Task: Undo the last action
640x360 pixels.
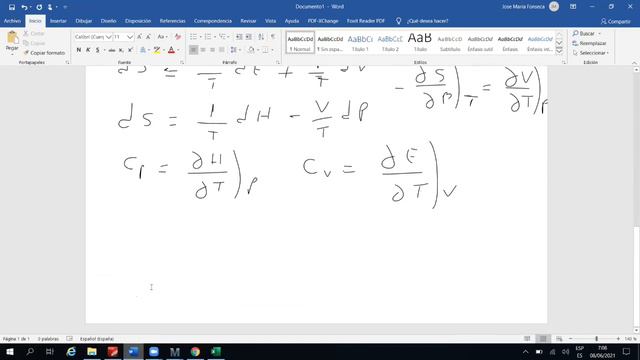Action: (24, 7)
